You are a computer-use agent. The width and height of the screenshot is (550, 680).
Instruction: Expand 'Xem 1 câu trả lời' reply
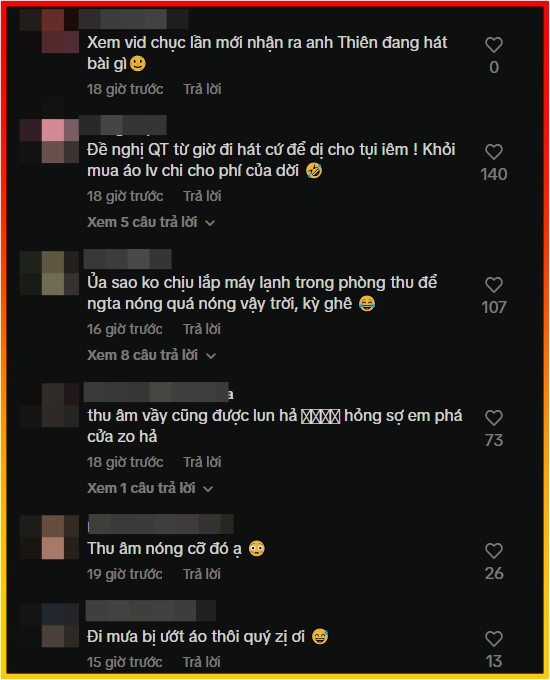click(x=150, y=489)
